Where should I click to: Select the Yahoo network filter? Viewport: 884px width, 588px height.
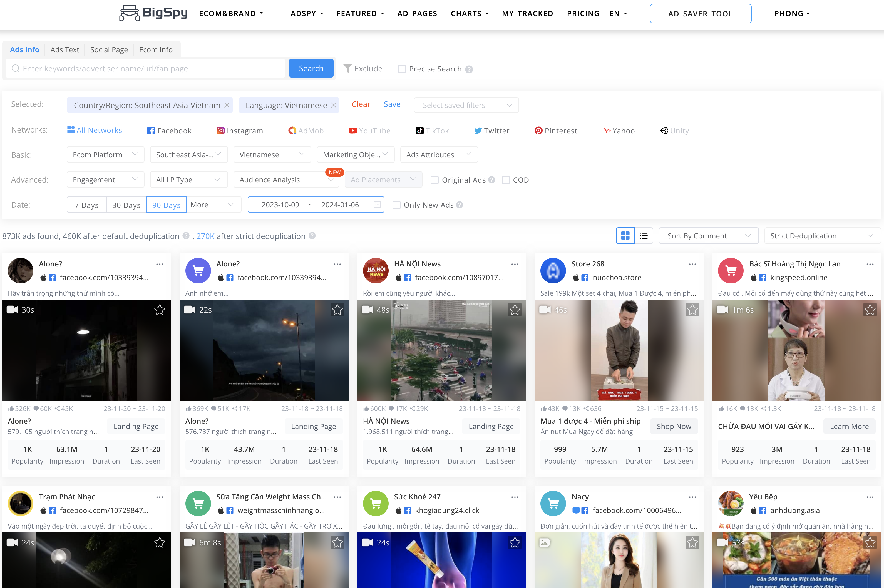619,131
